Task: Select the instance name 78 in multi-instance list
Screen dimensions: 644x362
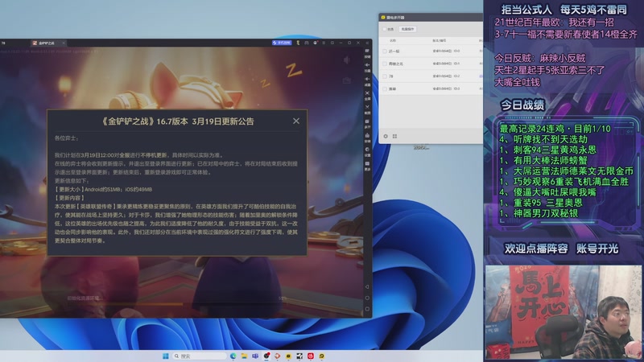Action: coord(391,76)
